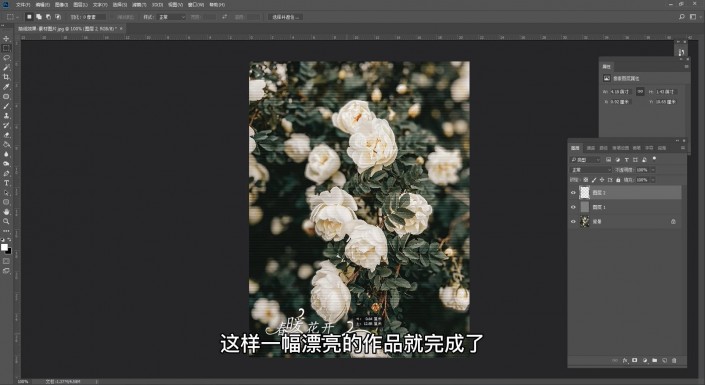Click the New Selection mode icon

29,17
